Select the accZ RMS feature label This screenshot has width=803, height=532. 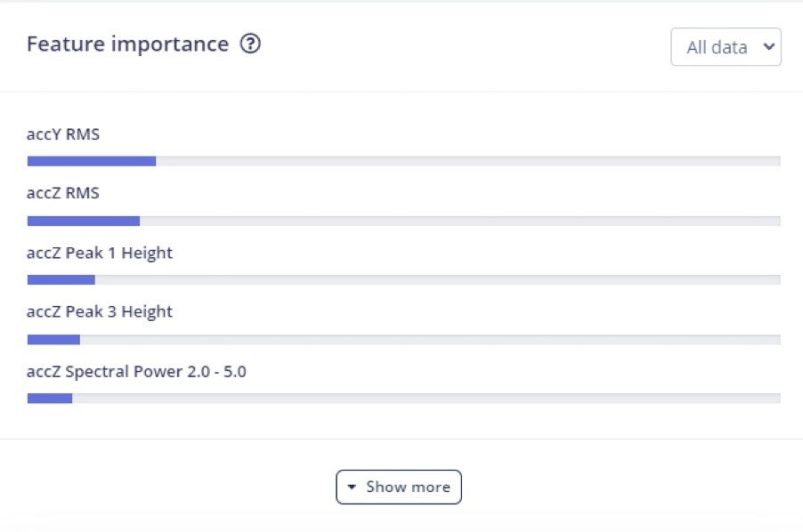[x=63, y=193]
